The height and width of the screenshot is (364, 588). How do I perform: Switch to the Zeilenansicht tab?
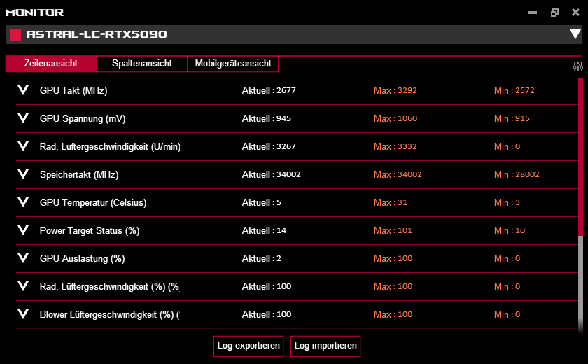tap(51, 64)
